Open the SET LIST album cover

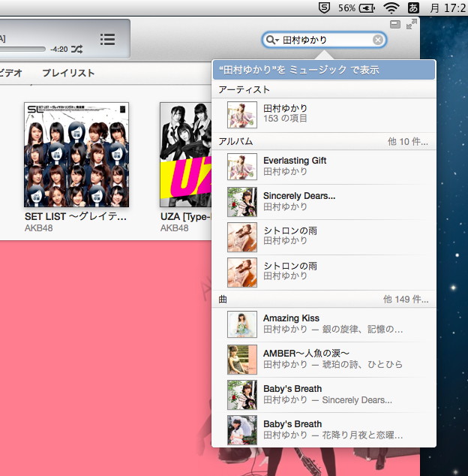pos(76,155)
